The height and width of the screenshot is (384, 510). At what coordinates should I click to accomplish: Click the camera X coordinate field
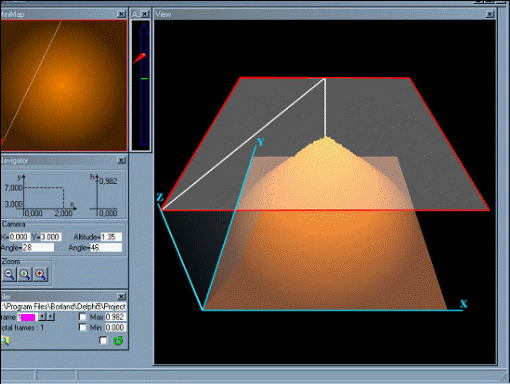pyautogui.click(x=19, y=237)
